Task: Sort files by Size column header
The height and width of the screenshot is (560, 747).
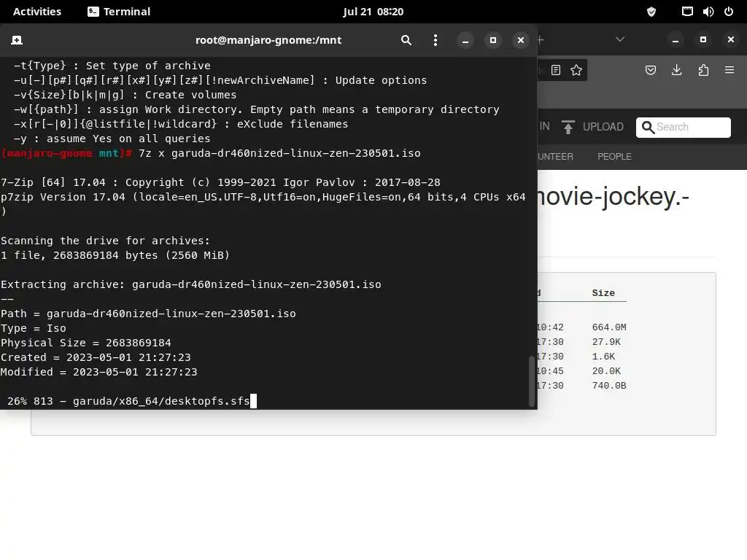Action: 603,293
